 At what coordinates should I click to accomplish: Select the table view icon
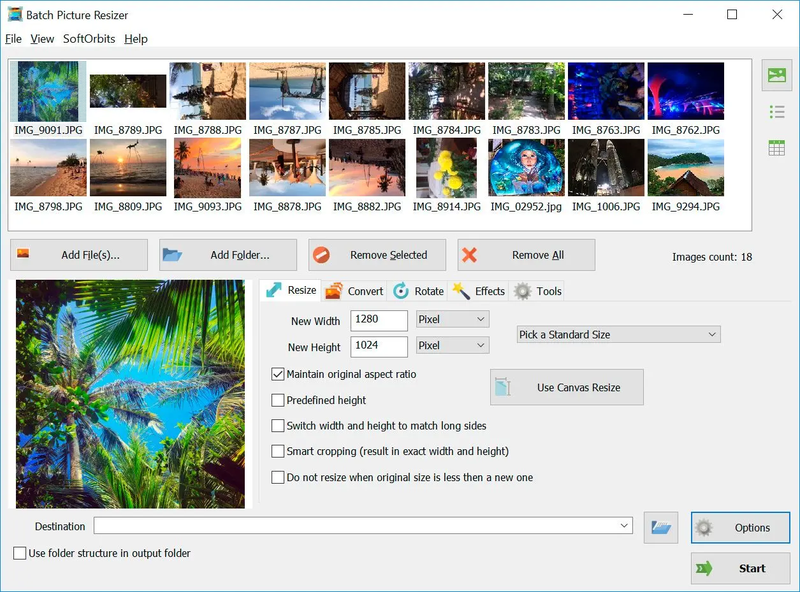(x=778, y=148)
